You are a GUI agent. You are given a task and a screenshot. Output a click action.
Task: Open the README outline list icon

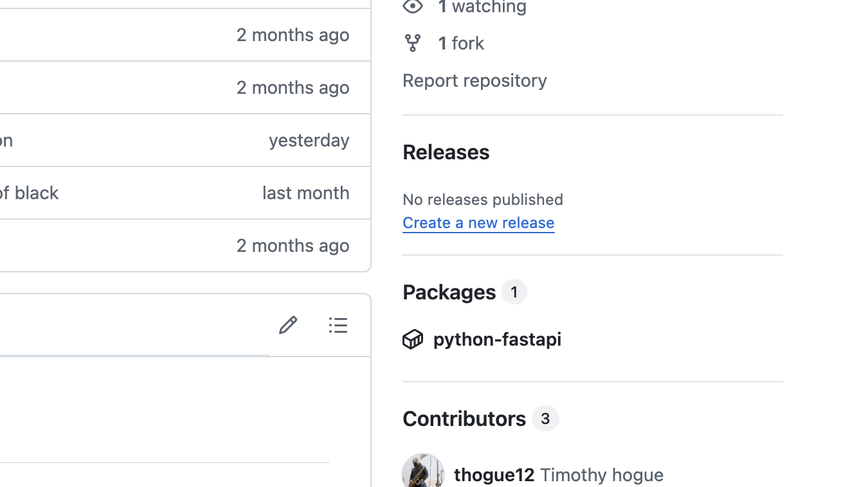(x=338, y=325)
